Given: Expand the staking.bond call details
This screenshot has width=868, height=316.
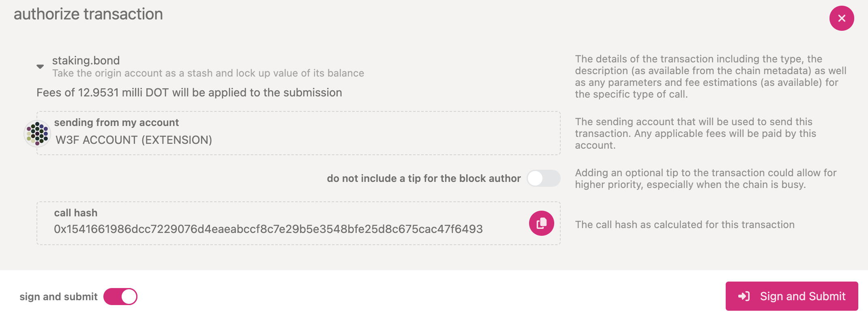Looking at the screenshot, I should (x=40, y=66).
